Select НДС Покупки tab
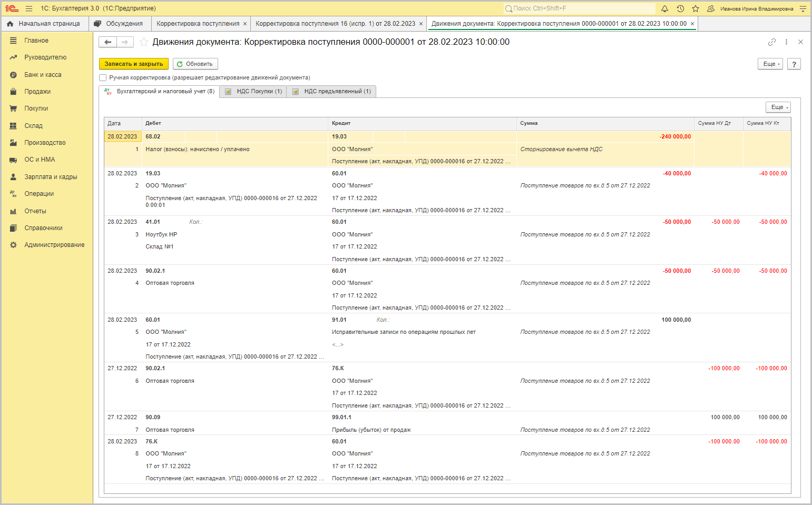 pyautogui.click(x=253, y=92)
